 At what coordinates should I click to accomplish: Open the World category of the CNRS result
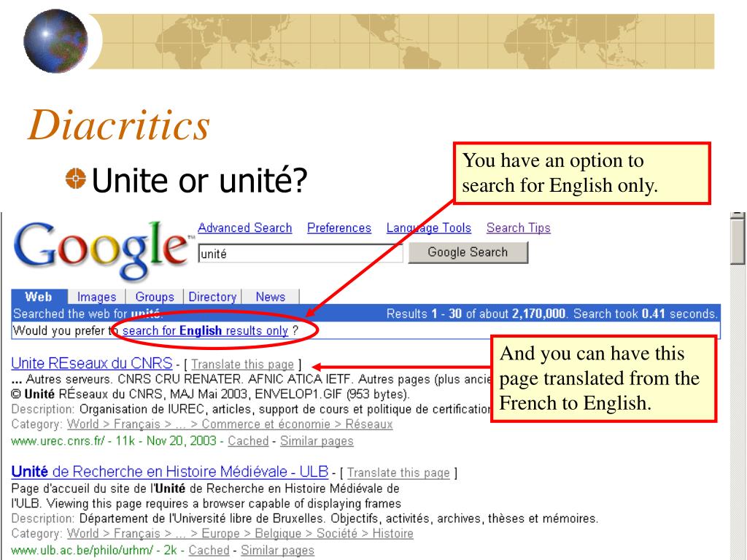tap(83, 424)
